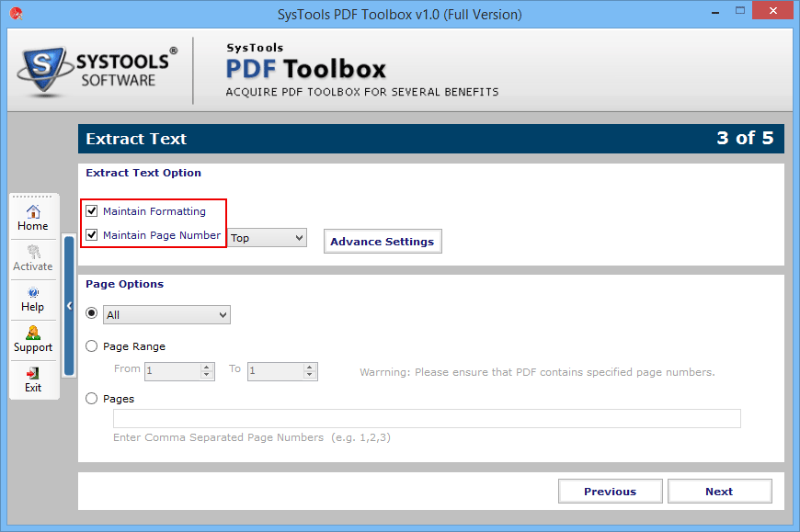Open Help from the sidebar icon
Image resolution: width=800 pixels, height=532 pixels.
coord(33,292)
